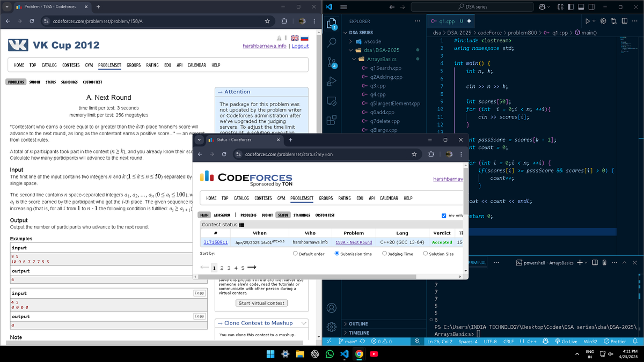Kill the powershell terminal with trash icon

click(604, 263)
